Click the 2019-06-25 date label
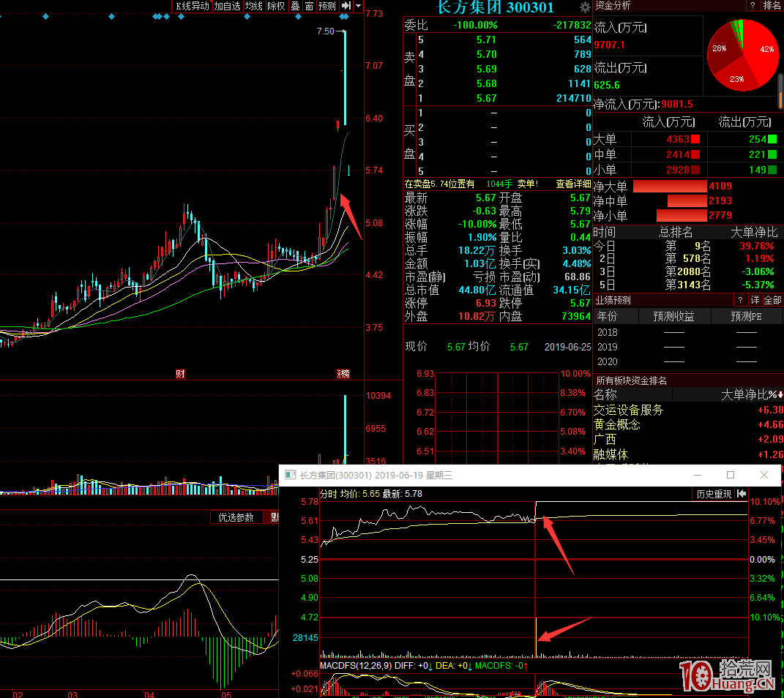This screenshot has height=698, width=784. (x=567, y=347)
